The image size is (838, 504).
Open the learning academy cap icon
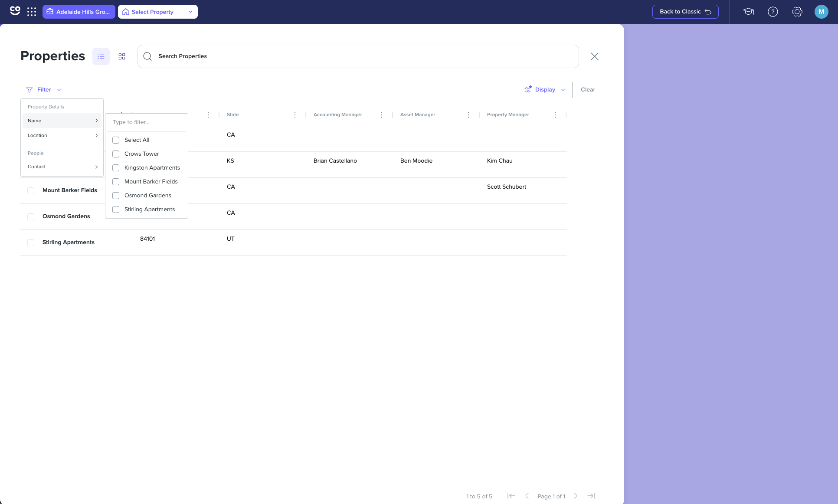tap(749, 12)
